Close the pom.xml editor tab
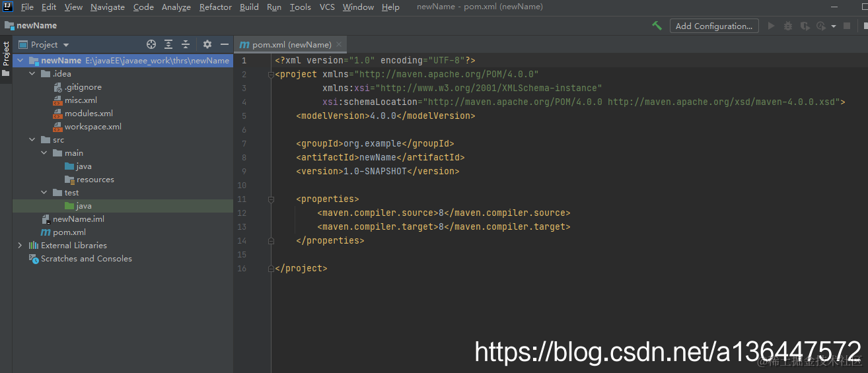The width and height of the screenshot is (868, 373). click(x=339, y=44)
